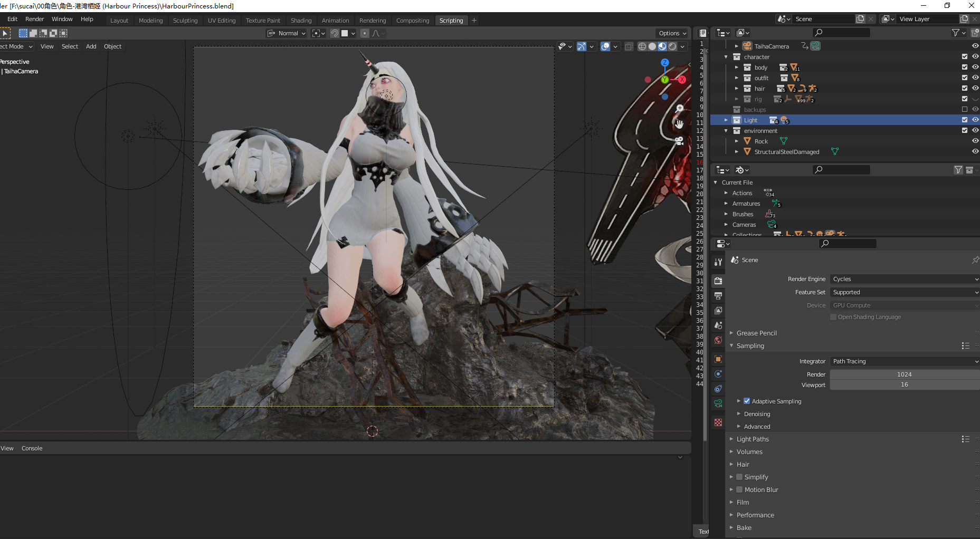Click the pan hand gizmo
The image size is (980, 539).
pyautogui.click(x=680, y=124)
